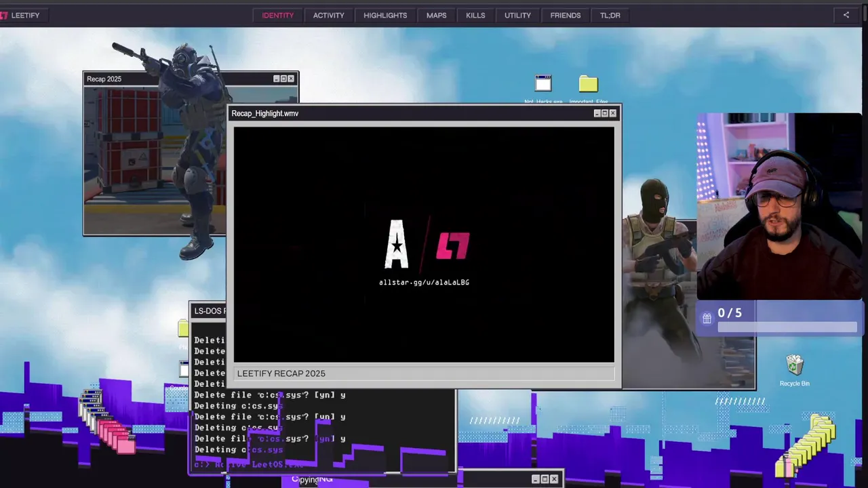Viewport: 868px width, 488px height.
Task: Click the share icon in the header
Action: tap(846, 15)
